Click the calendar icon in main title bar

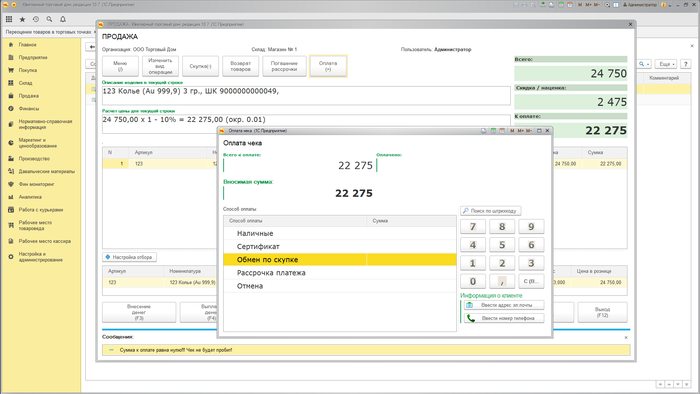point(570,5)
